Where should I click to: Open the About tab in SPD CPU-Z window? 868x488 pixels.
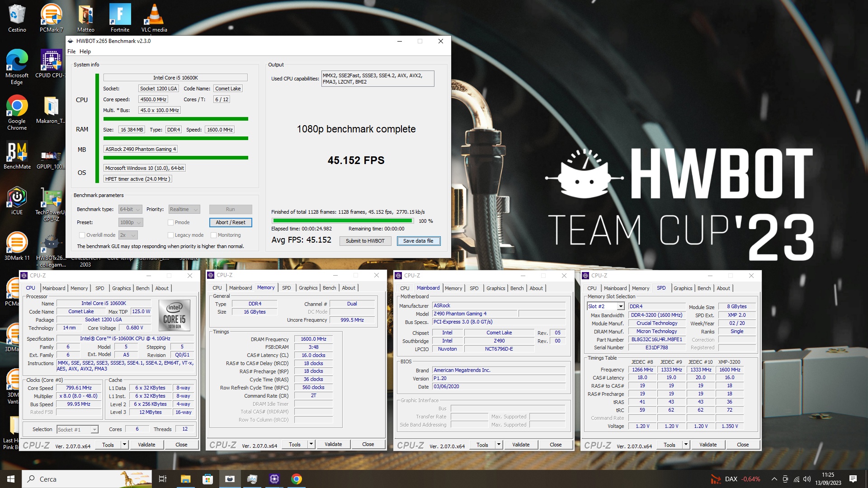[x=723, y=288]
